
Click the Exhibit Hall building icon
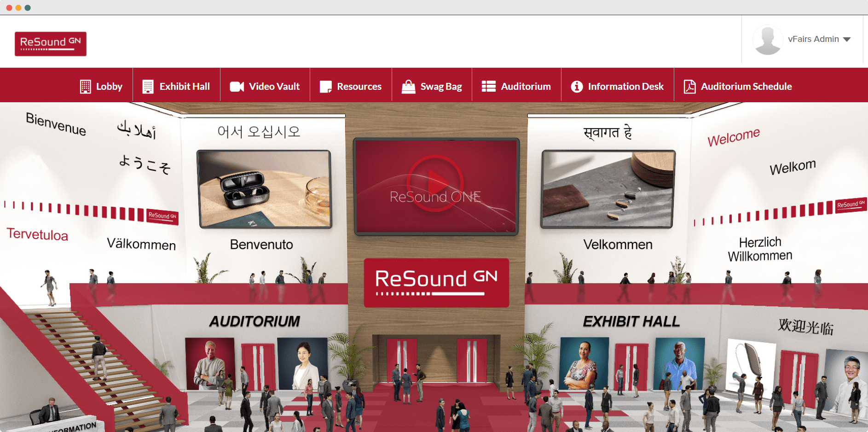coord(148,87)
